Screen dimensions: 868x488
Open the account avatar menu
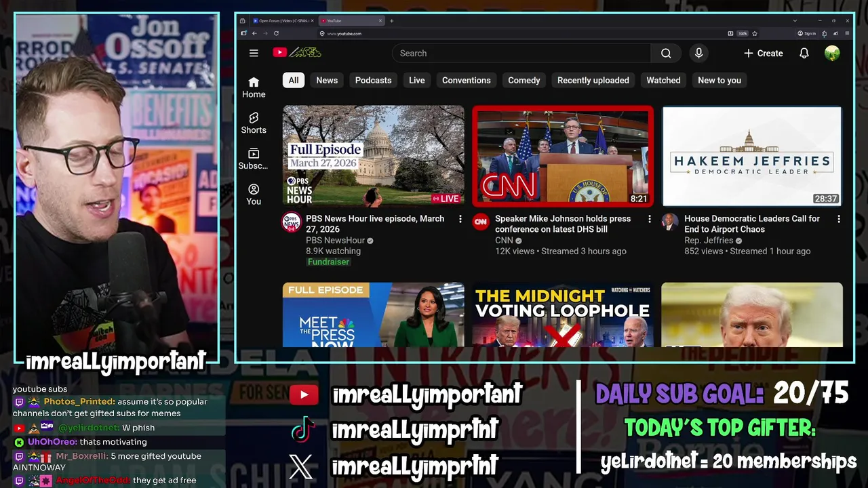(832, 53)
